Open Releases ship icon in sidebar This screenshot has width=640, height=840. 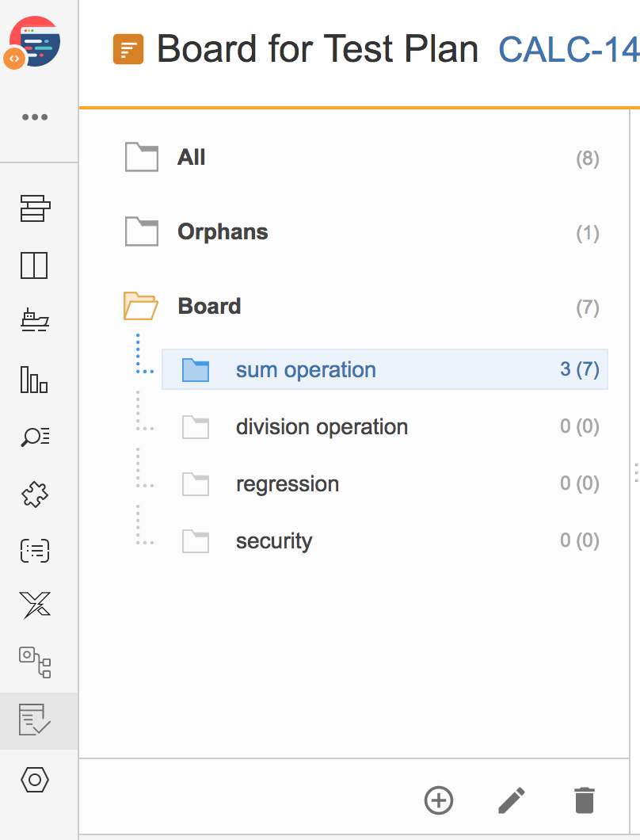(35, 320)
